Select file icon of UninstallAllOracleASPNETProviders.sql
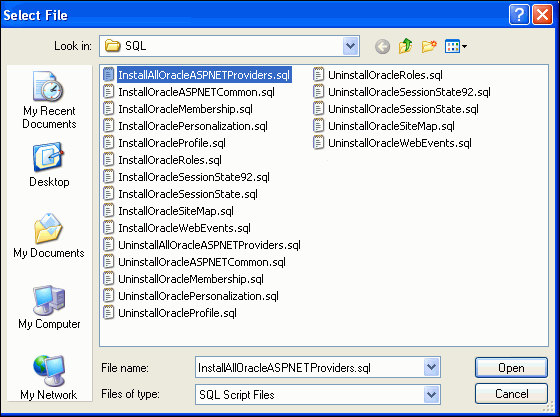 pyautogui.click(x=108, y=245)
